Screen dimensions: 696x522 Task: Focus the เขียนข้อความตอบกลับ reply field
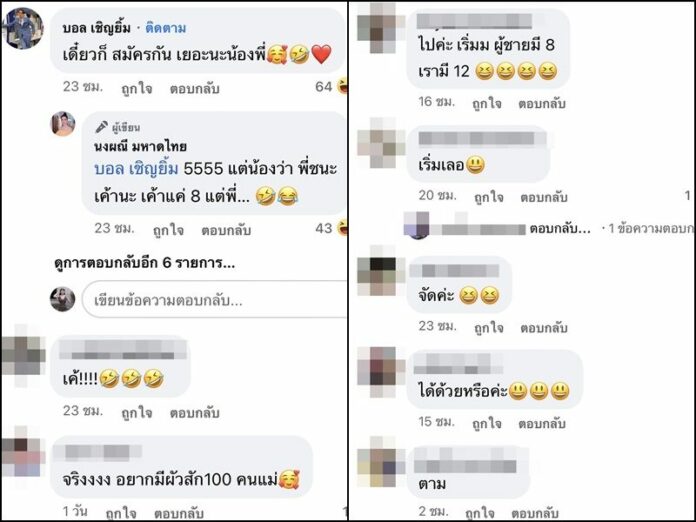tap(214, 301)
